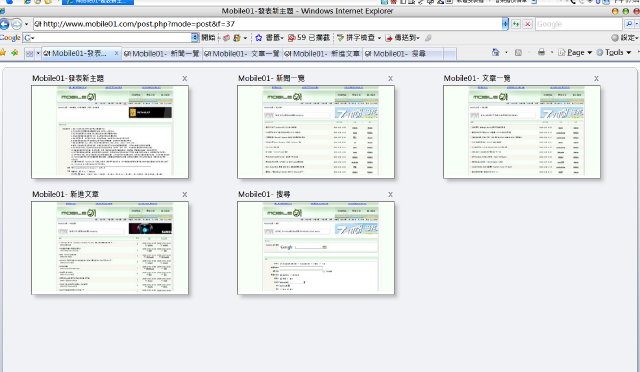Close the Mobile01- 文章一覽 thumbnail with its X
This screenshot has width=640, height=372.
(x=596, y=78)
